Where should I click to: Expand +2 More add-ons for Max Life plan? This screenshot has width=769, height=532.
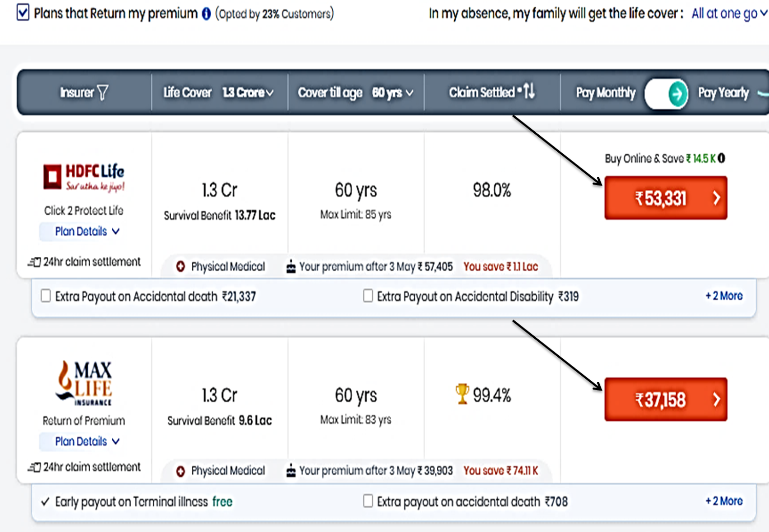coord(724,501)
